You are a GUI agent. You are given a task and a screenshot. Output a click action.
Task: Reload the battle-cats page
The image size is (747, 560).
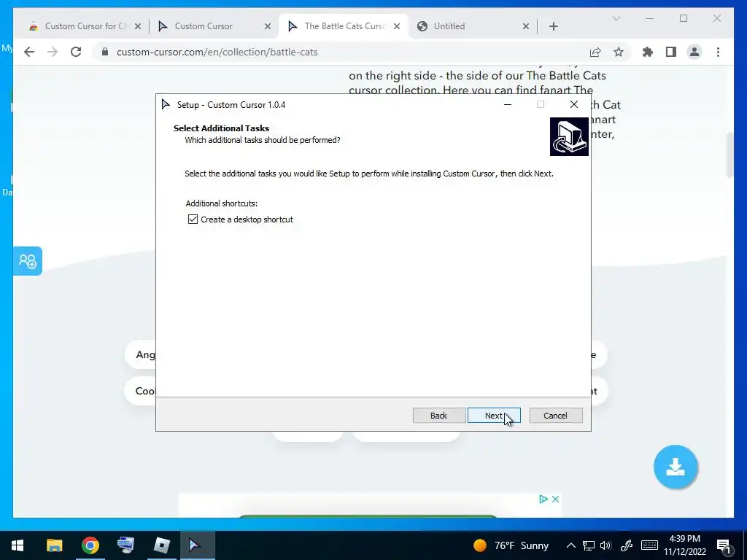pyautogui.click(x=76, y=52)
